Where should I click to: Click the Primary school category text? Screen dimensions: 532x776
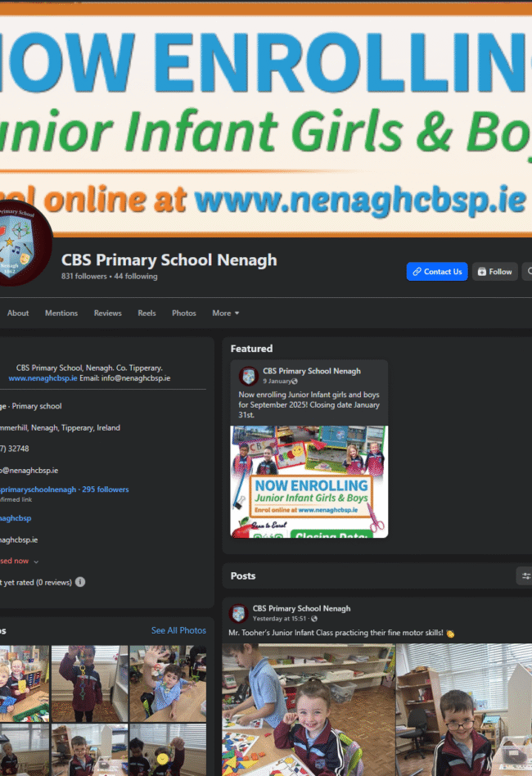click(37, 406)
